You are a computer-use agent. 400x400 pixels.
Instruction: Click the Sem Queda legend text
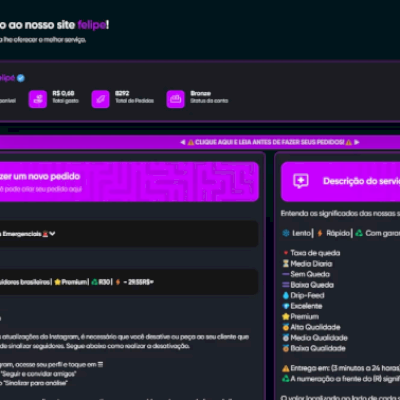[x=310, y=274]
